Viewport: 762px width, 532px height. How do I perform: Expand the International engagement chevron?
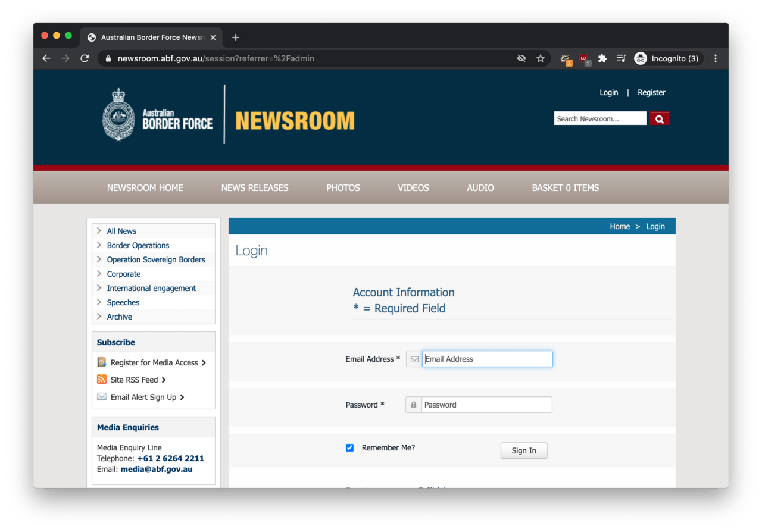(x=99, y=288)
